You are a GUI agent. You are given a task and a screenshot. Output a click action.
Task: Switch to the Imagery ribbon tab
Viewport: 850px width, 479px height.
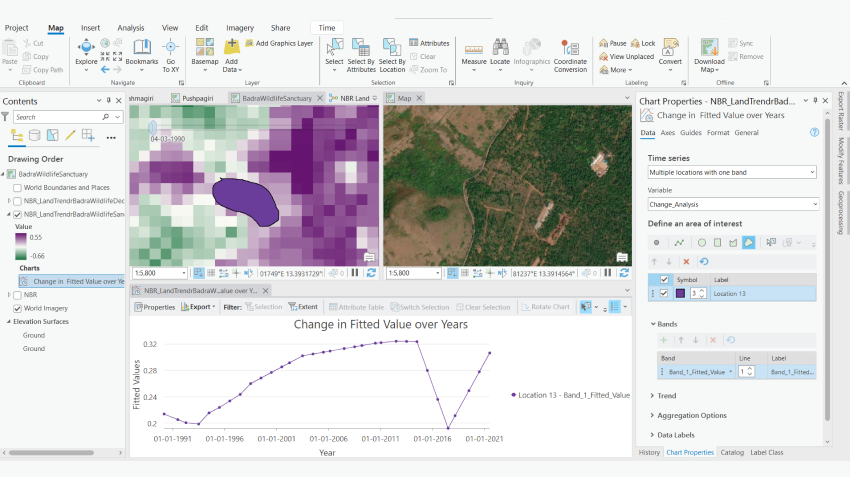[238, 28]
